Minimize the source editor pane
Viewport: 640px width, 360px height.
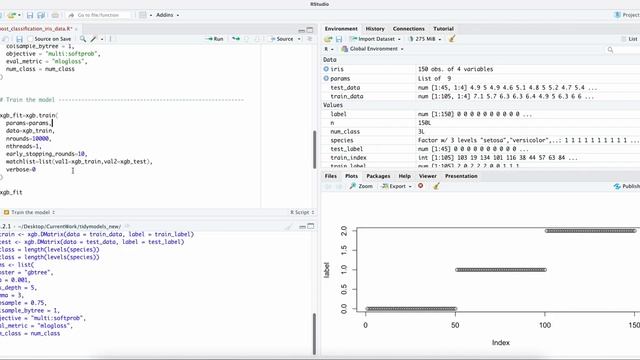301,30
